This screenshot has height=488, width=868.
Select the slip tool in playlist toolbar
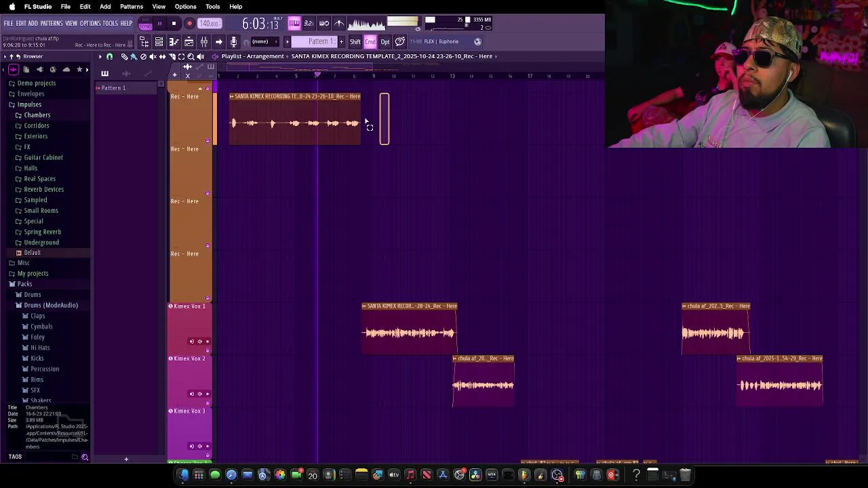tap(162, 57)
